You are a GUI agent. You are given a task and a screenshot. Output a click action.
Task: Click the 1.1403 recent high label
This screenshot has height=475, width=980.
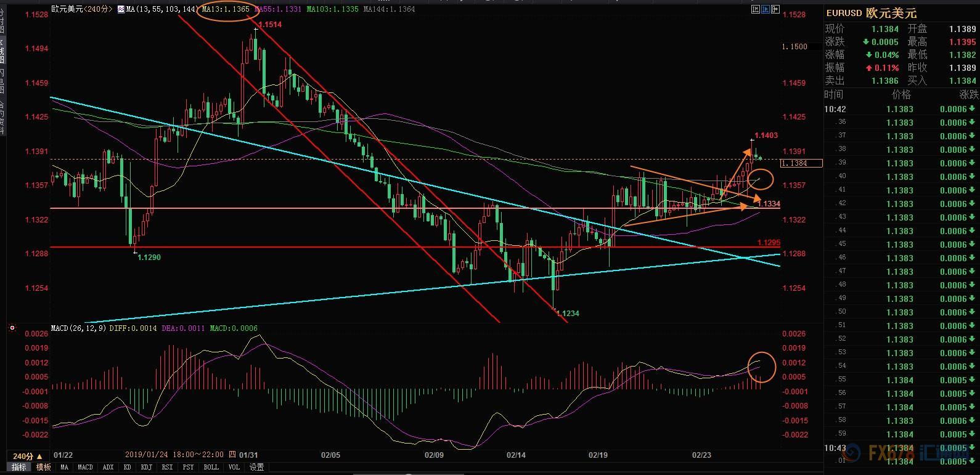(766, 136)
